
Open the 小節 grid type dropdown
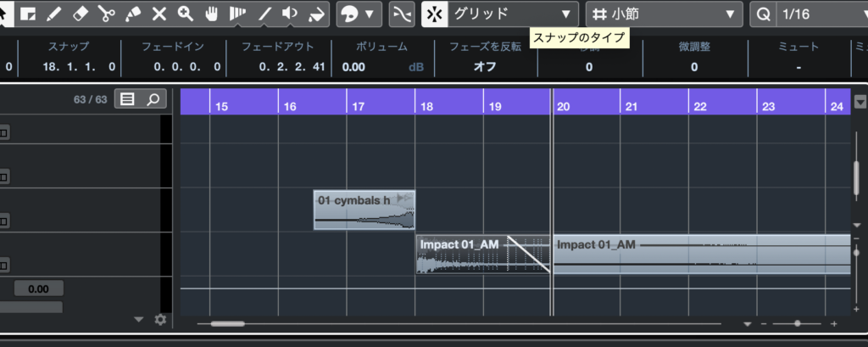[x=664, y=14]
